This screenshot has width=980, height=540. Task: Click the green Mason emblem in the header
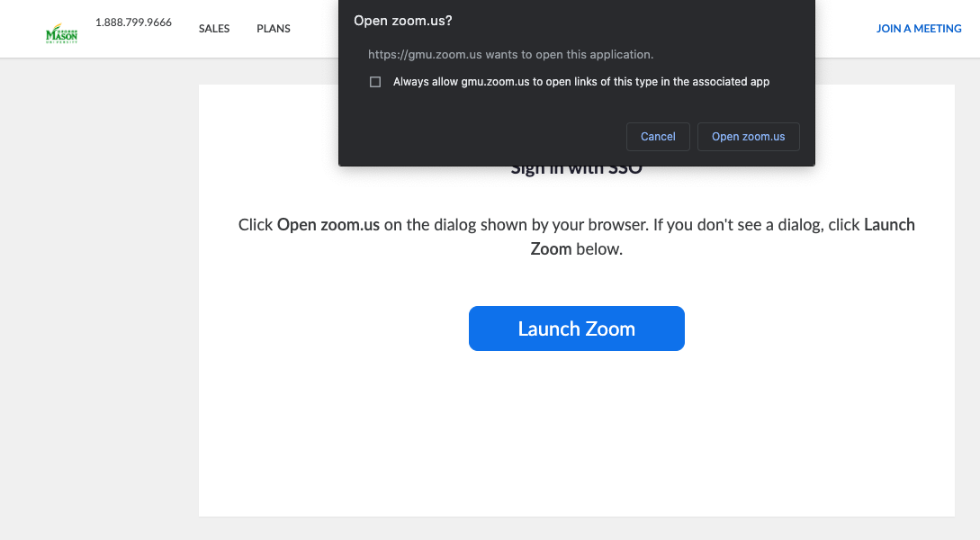tap(60, 32)
